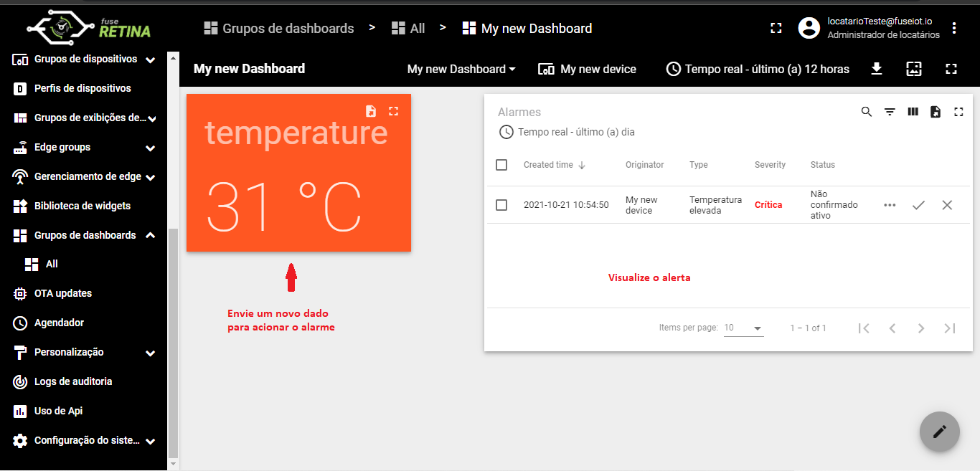Click Personalização paint roller icon

pyautogui.click(x=21, y=352)
